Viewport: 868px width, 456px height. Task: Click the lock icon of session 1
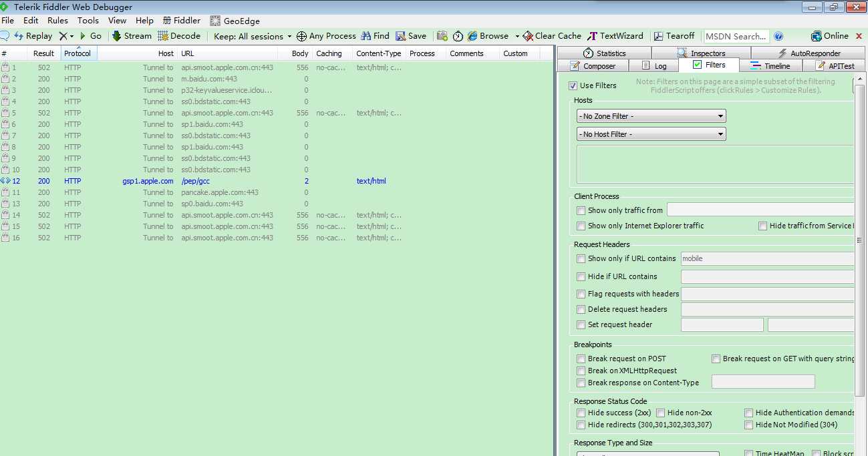click(x=5, y=67)
